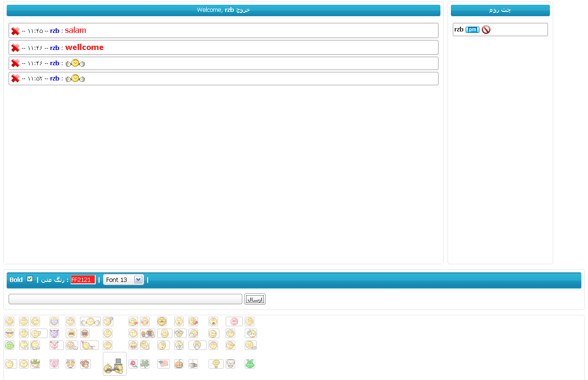Click the 'wellcome' message text
The width and height of the screenshot is (588, 380).
coord(84,47)
